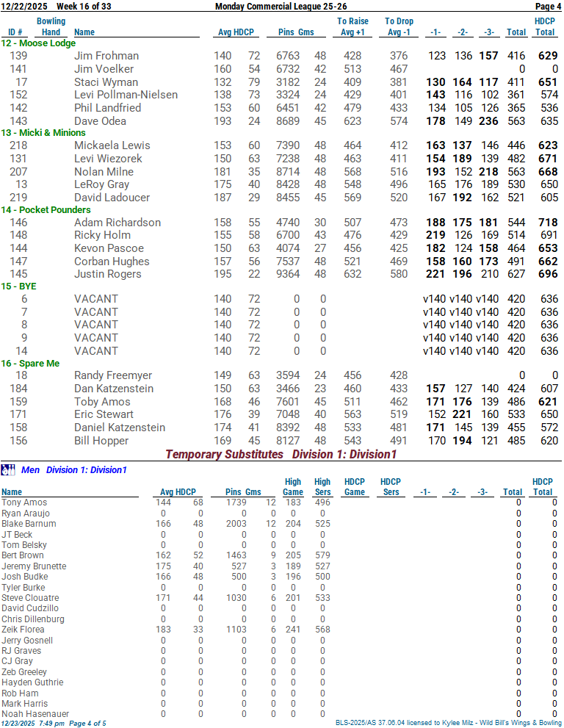Select the 16 - Spare Me heading
This screenshot has width=564, height=728.
(30, 364)
